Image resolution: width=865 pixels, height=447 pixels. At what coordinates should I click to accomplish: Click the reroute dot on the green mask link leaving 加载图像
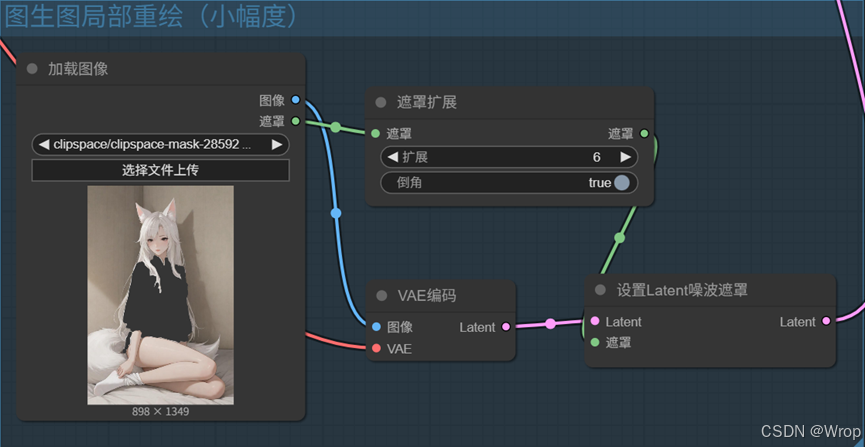(x=335, y=127)
